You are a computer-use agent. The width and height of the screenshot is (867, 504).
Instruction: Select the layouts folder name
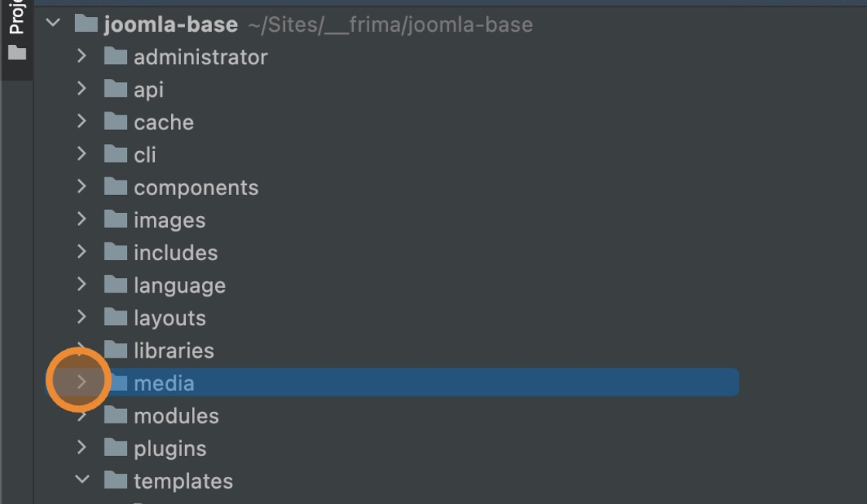[x=170, y=318]
